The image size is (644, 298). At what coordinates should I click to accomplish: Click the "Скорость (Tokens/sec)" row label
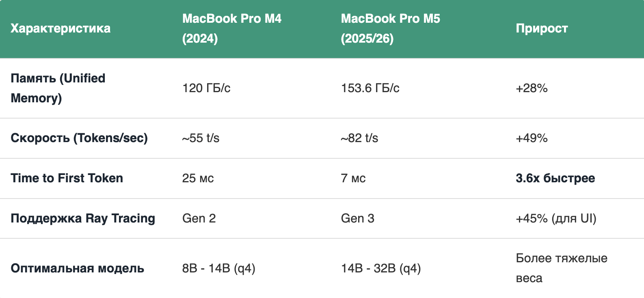[79, 138]
